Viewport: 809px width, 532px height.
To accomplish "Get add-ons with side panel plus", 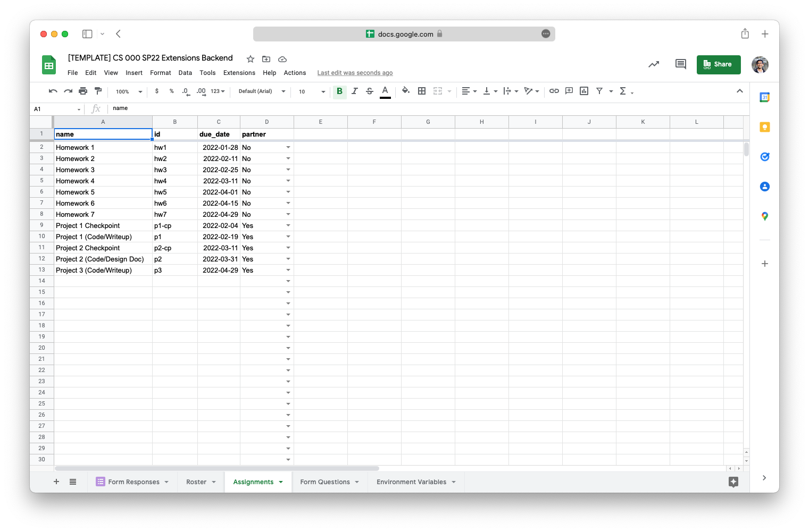I will [x=765, y=264].
